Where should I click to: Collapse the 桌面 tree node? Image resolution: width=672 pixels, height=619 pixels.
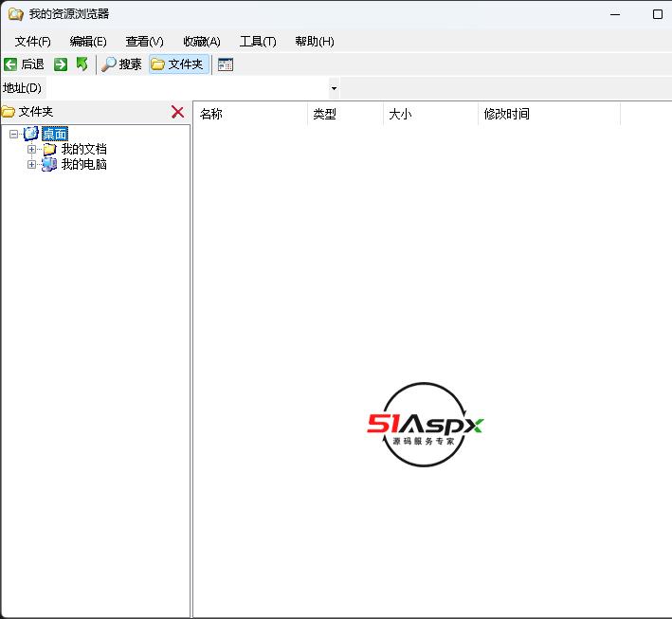tap(13, 134)
